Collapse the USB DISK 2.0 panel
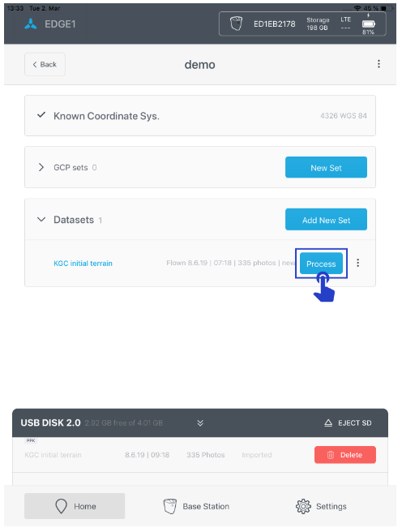 pyautogui.click(x=200, y=423)
